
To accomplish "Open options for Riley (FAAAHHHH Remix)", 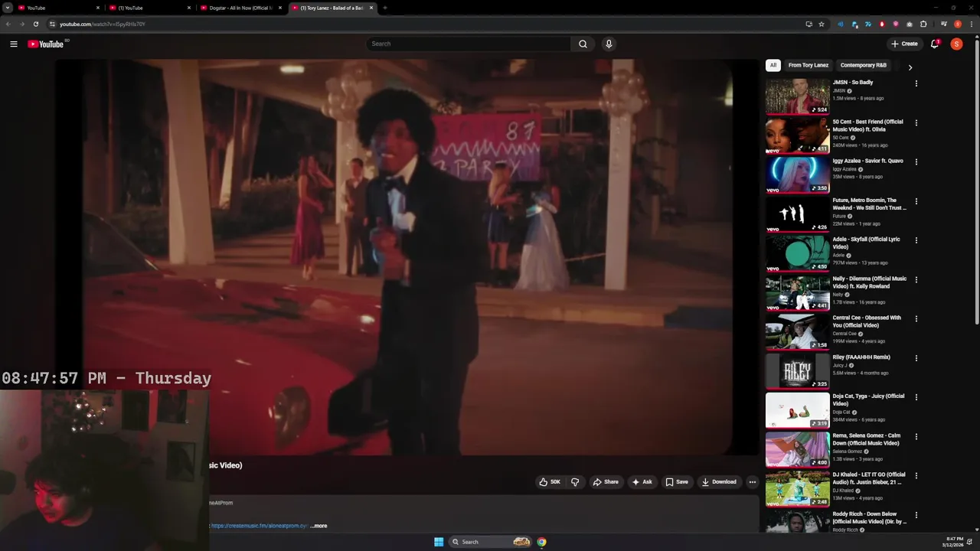I will tap(916, 358).
